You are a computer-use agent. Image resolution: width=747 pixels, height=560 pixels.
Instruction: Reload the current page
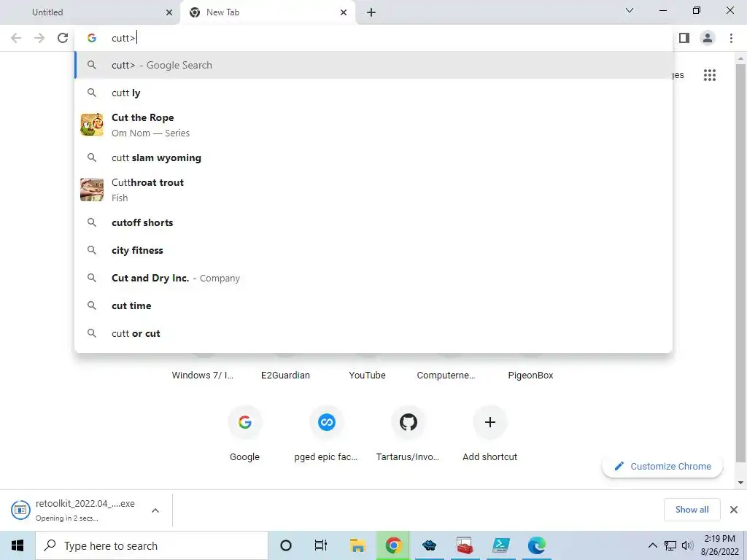(x=63, y=38)
